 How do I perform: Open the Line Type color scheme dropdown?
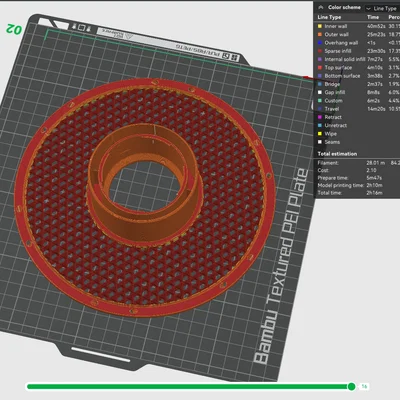tap(382, 8)
